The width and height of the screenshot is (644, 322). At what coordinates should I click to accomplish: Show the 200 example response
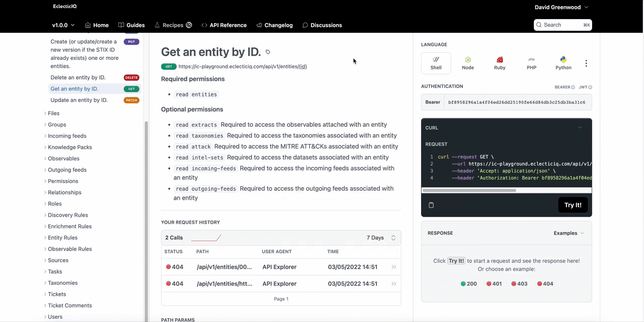469,284
